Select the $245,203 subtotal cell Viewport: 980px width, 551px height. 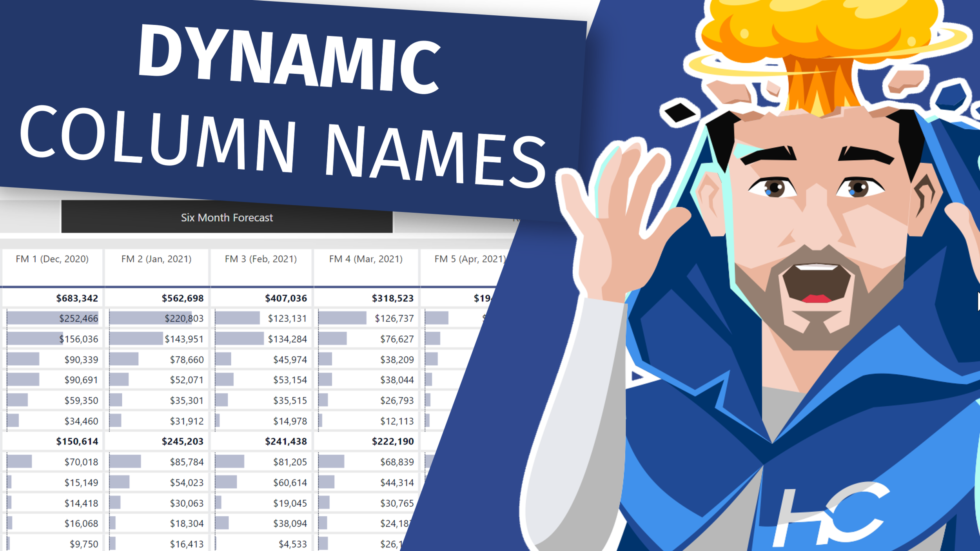point(182,441)
